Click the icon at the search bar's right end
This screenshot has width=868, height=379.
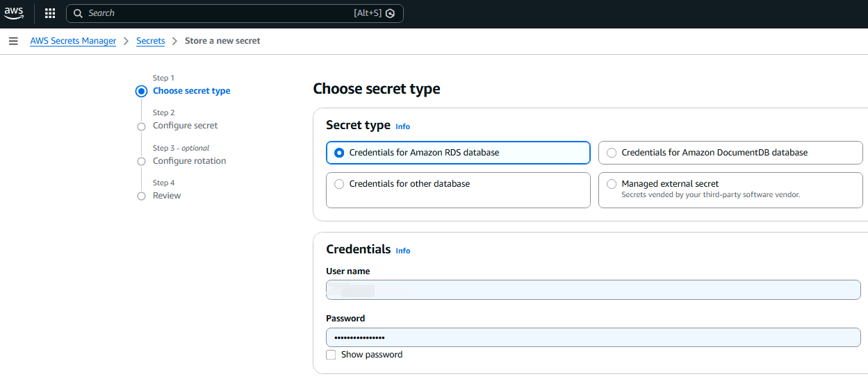[391, 13]
